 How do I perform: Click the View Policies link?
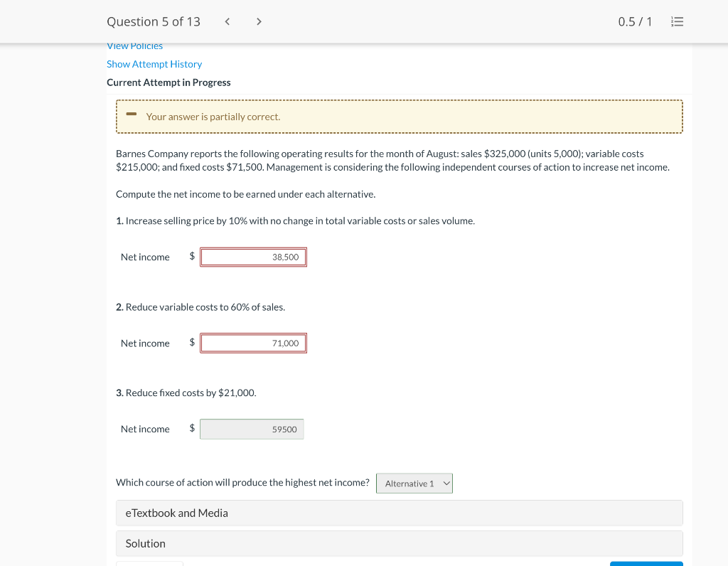134,46
